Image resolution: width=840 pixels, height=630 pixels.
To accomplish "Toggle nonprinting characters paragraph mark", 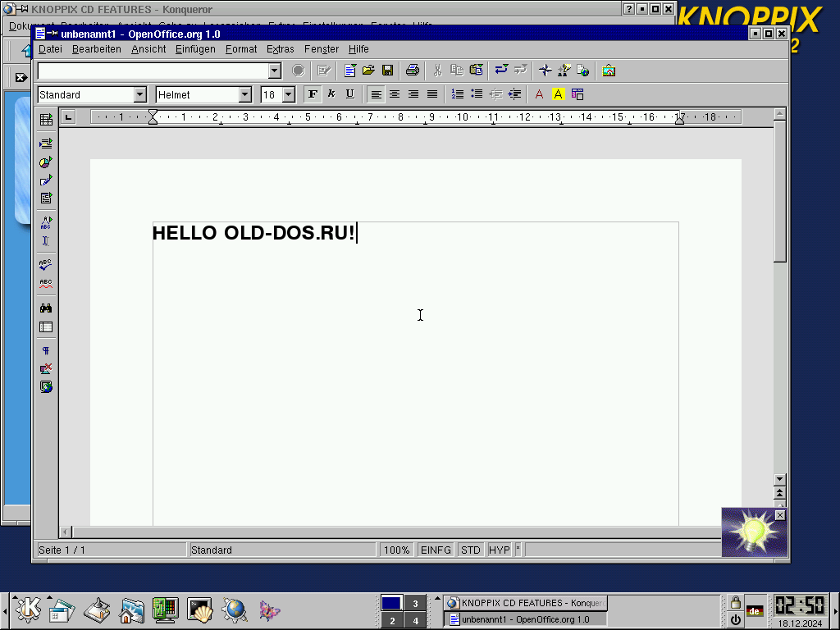I will (46, 351).
